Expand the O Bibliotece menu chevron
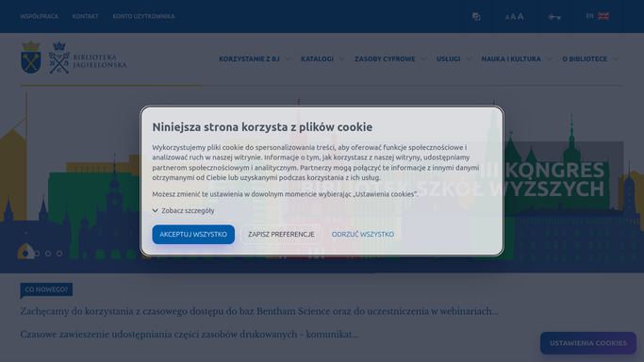The image size is (644, 362). point(616,58)
